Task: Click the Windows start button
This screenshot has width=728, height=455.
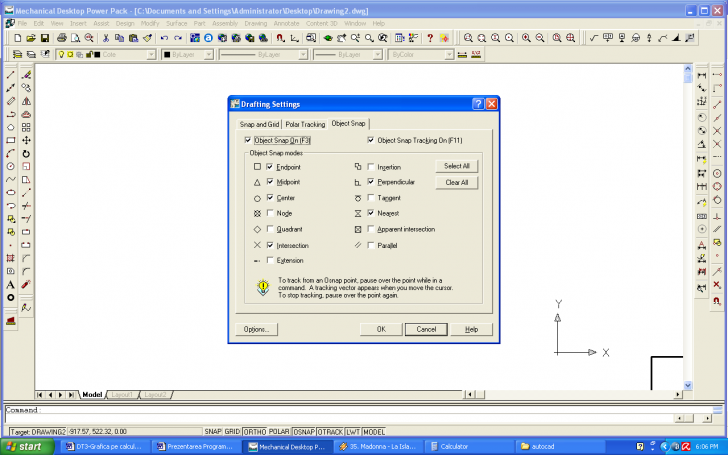Action: [x=28, y=447]
